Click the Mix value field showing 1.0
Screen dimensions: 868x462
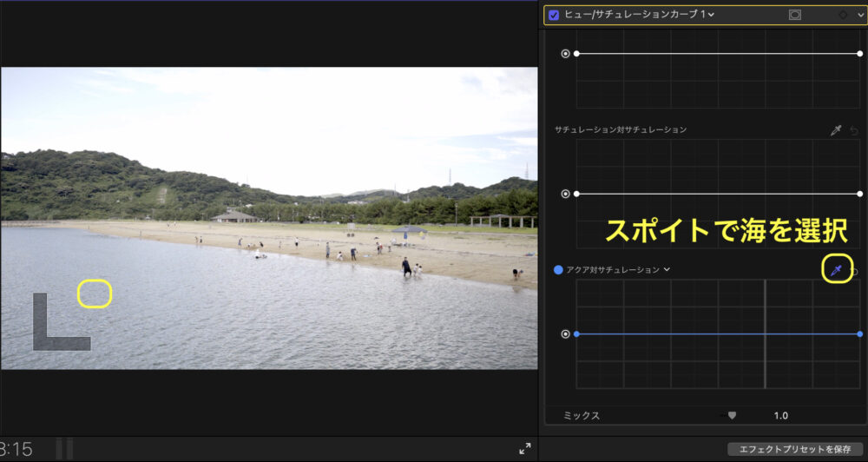tap(780, 416)
